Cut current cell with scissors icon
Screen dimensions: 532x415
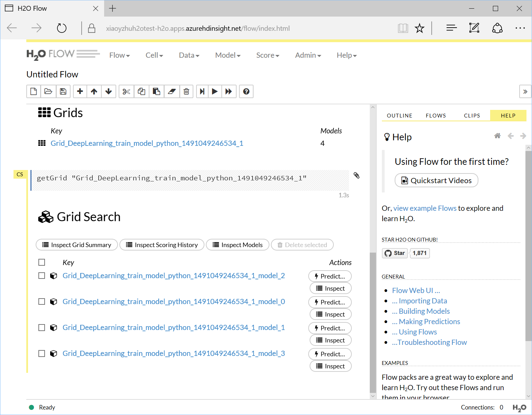point(126,92)
